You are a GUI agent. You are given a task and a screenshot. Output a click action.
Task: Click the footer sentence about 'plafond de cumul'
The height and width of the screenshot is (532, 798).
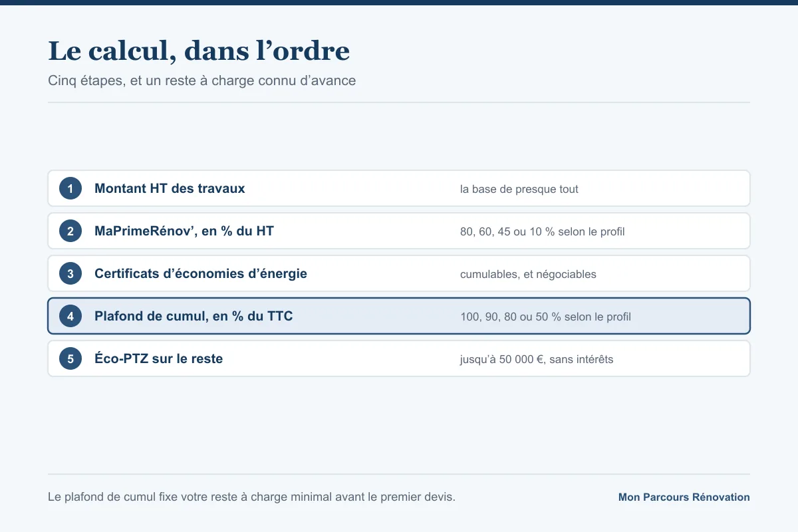(252, 497)
